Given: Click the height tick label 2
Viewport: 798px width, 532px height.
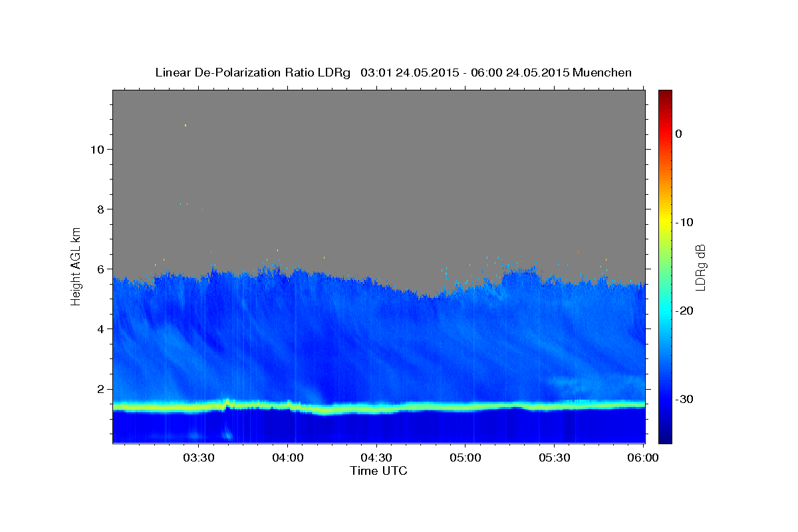Looking at the screenshot, I should pos(101,389).
